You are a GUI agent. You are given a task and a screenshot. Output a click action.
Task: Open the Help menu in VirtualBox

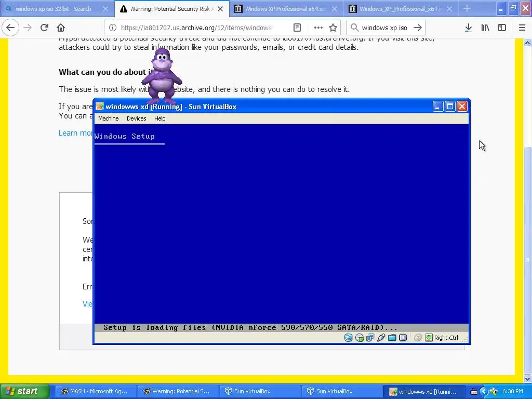tap(160, 118)
